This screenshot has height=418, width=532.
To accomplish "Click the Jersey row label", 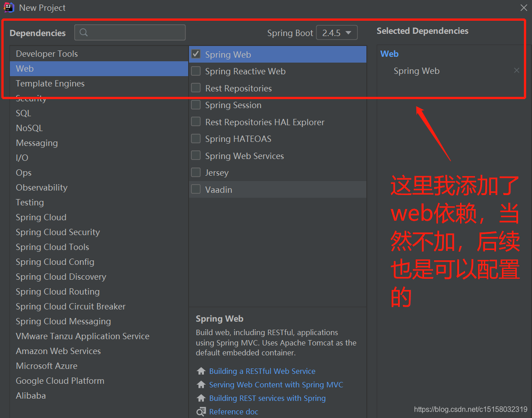I will pyautogui.click(x=217, y=173).
